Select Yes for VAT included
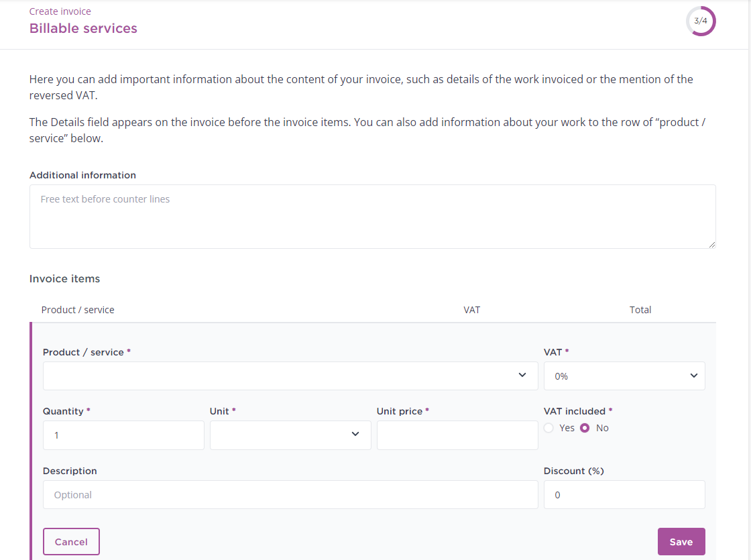 click(x=549, y=428)
